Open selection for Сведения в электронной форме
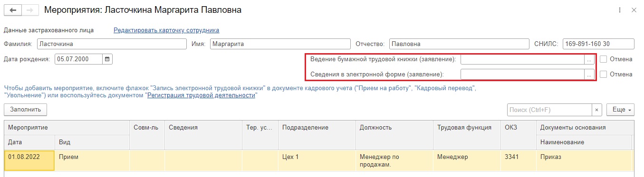The image size is (644, 177). point(589,75)
